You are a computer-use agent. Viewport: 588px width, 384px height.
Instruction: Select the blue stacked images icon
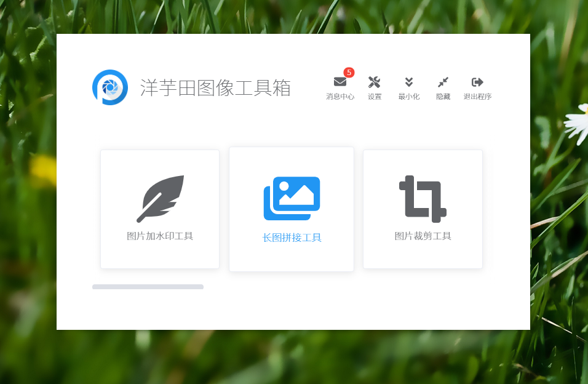point(292,198)
